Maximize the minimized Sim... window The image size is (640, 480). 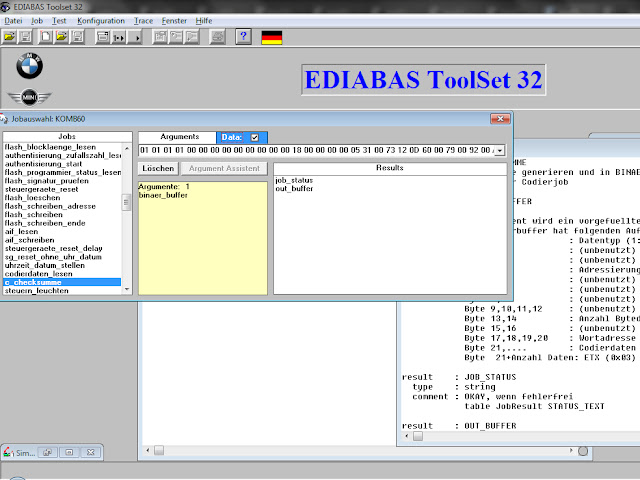69,452
